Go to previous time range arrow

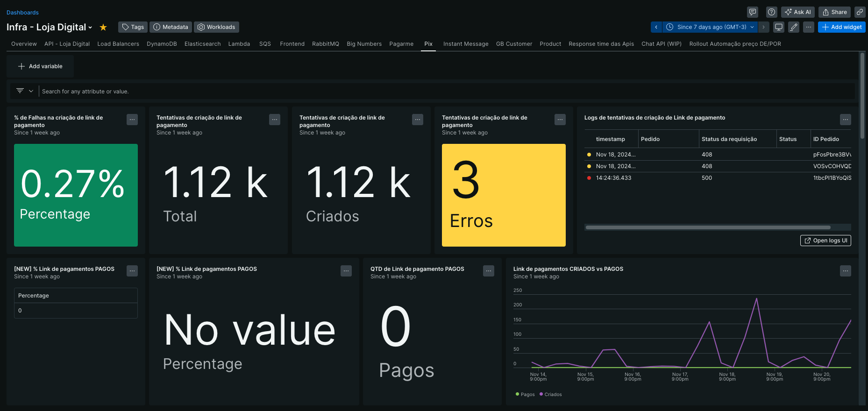(x=656, y=27)
